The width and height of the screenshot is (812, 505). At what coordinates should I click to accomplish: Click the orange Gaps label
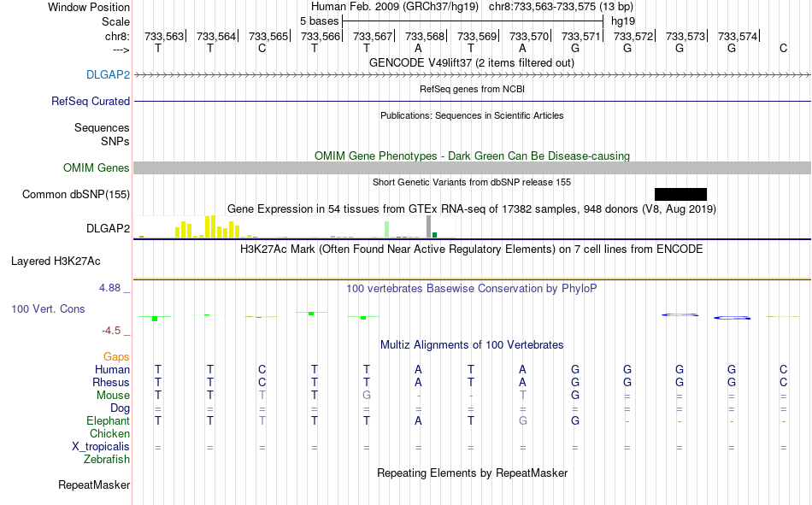(116, 357)
